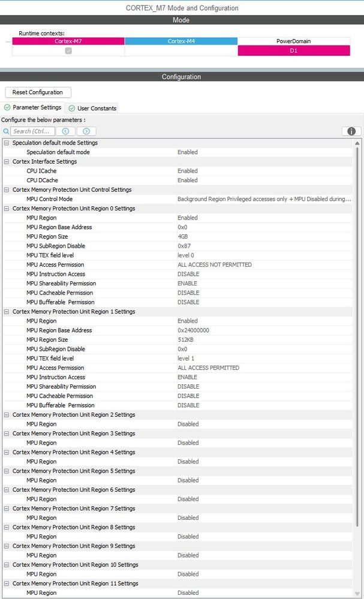The height and width of the screenshot is (599, 364).
Task: Collapse MPU Region 1 Settings group
Action: [7, 311]
